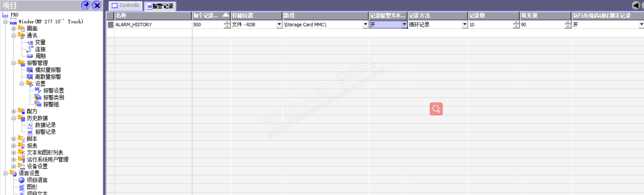Image resolution: width=644 pixels, height=195 pixels.
Task: Open the 记录方法 dropdown showing 循环记录
Action: [x=465, y=24]
